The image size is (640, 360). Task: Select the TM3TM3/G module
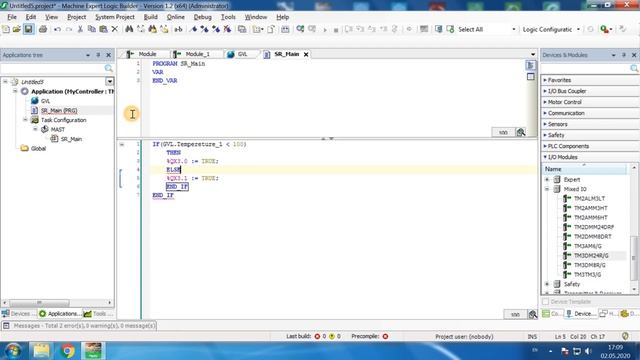pyautogui.click(x=587, y=275)
